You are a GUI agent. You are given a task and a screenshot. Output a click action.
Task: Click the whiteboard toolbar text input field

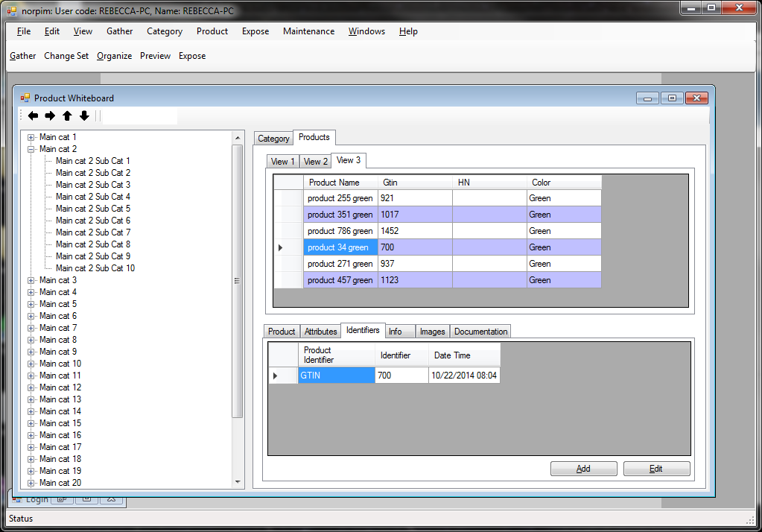[x=140, y=116]
